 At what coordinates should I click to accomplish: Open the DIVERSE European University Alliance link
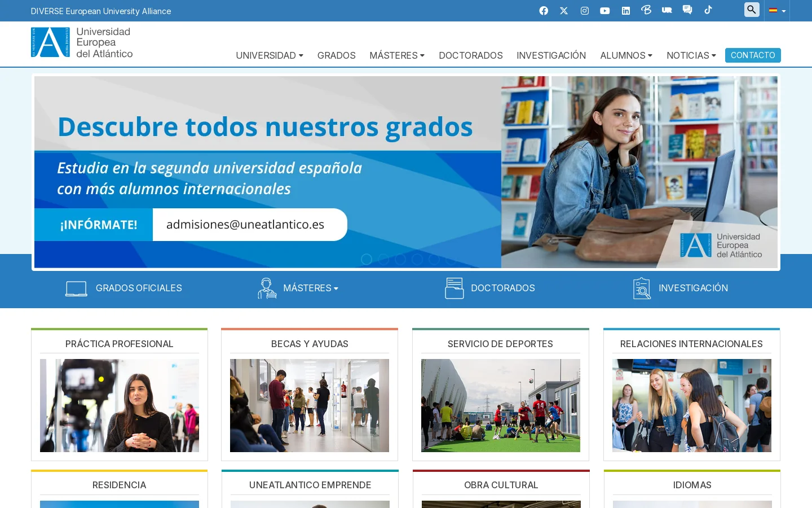point(101,11)
